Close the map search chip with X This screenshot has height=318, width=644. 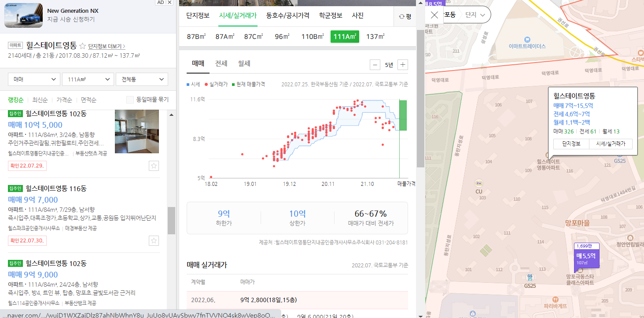point(434,15)
